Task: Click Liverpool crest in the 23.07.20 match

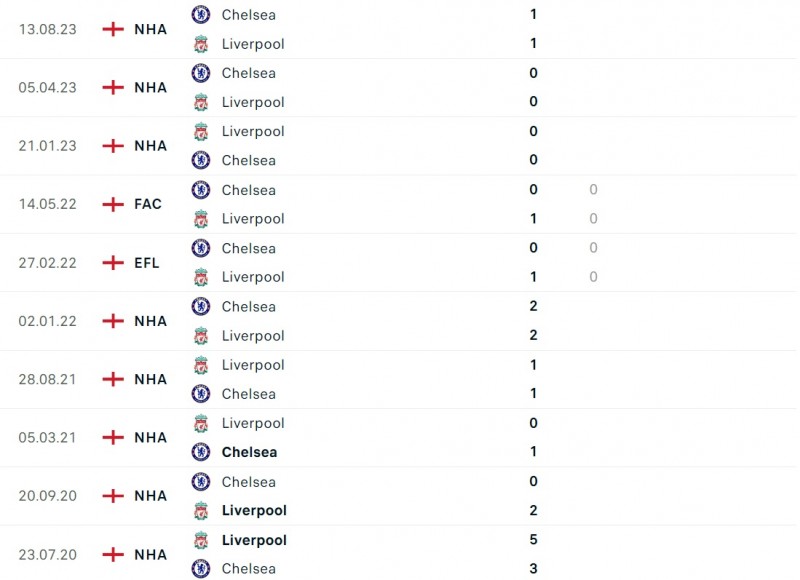Action: (201, 540)
